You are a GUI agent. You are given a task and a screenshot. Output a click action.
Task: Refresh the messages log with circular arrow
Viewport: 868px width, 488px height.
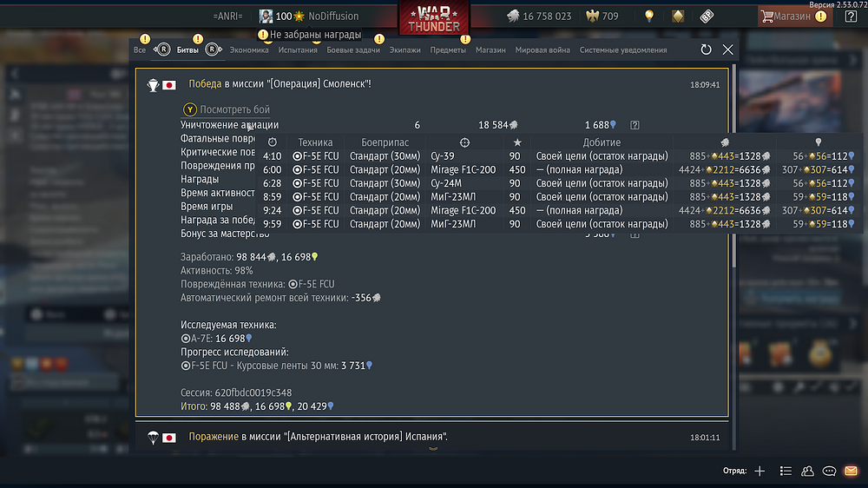(x=706, y=49)
